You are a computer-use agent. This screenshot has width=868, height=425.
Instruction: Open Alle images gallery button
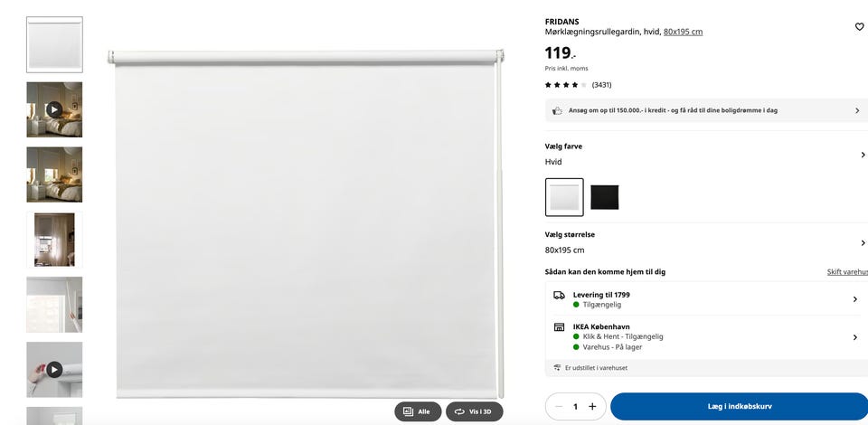pyautogui.click(x=418, y=411)
